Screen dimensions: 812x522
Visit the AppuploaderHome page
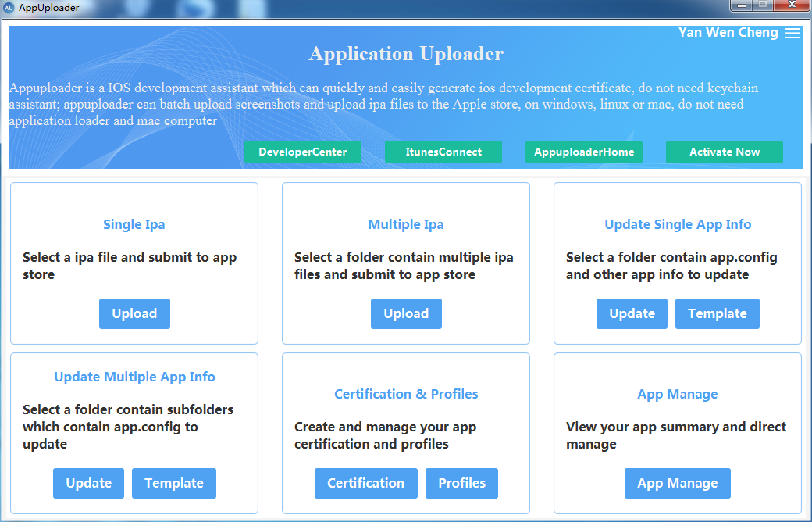click(x=583, y=152)
